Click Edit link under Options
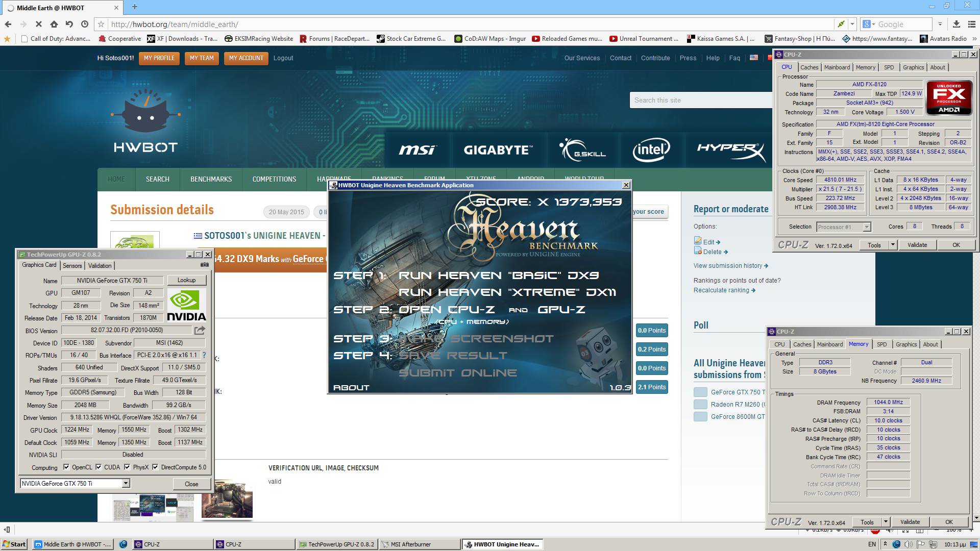 [x=707, y=242]
